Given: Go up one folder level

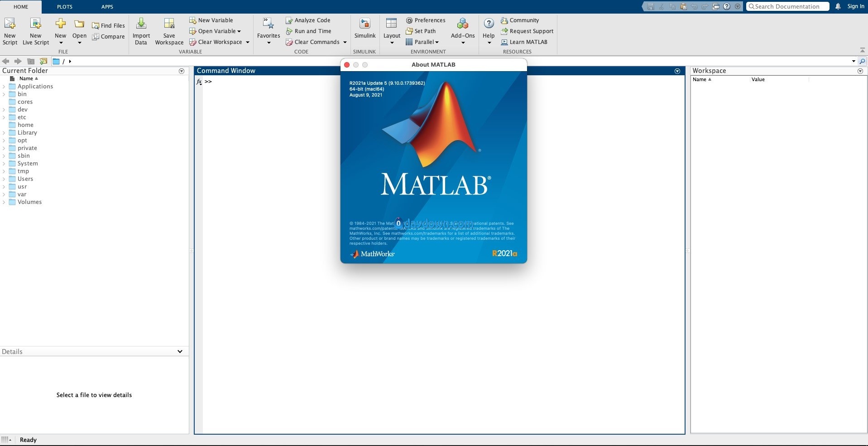Looking at the screenshot, I should (x=31, y=61).
